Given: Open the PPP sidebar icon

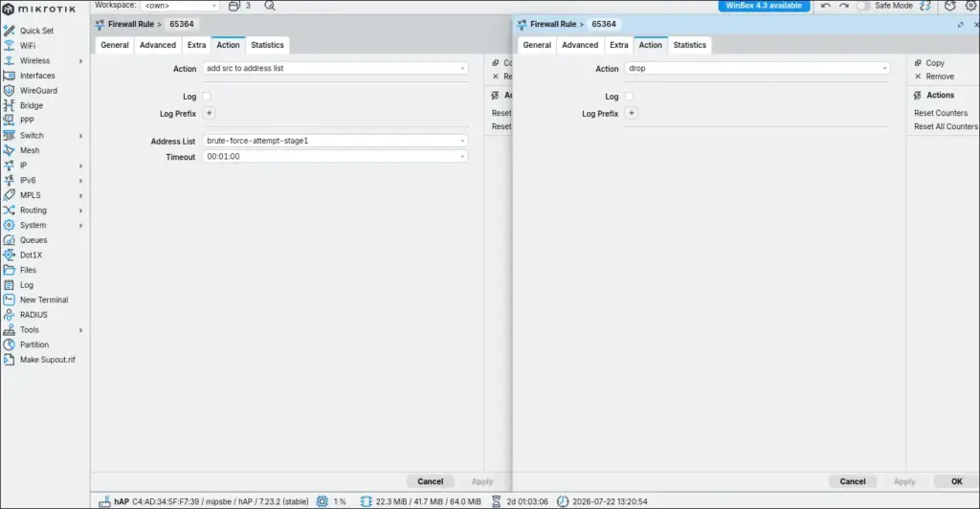Looking at the screenshot, I should (10, 120).
